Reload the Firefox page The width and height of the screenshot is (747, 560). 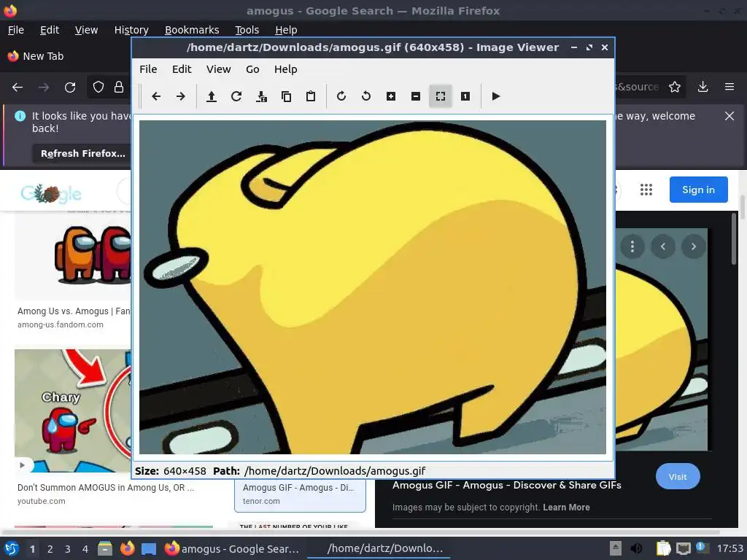click(x=70, y=87)
